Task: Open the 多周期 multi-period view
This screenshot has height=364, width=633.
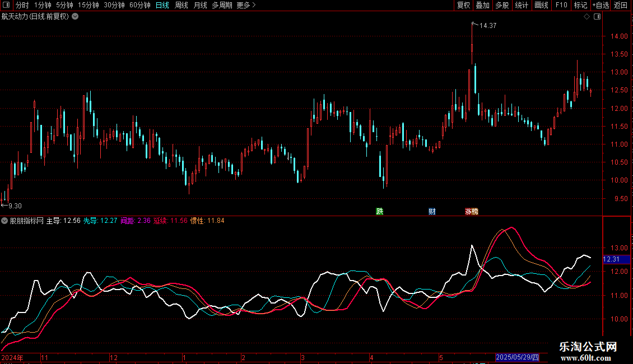Action: (x=222, y=5)
